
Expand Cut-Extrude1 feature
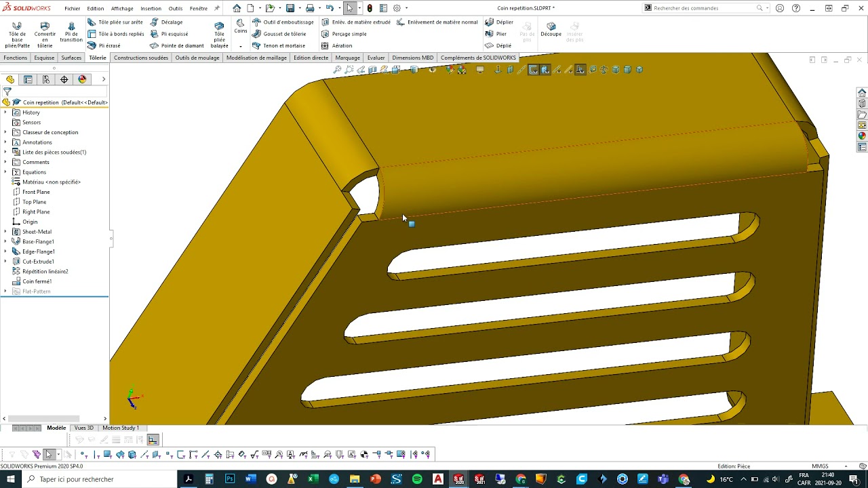click(x=5, y=262)
